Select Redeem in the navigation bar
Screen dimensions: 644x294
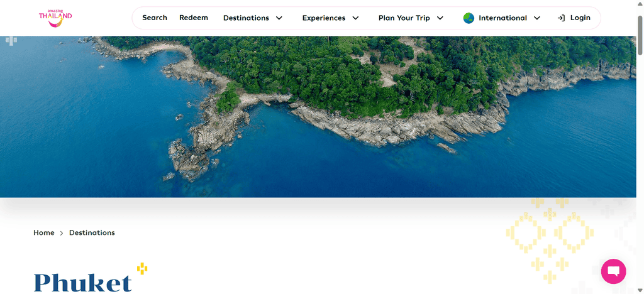point(194,18)
